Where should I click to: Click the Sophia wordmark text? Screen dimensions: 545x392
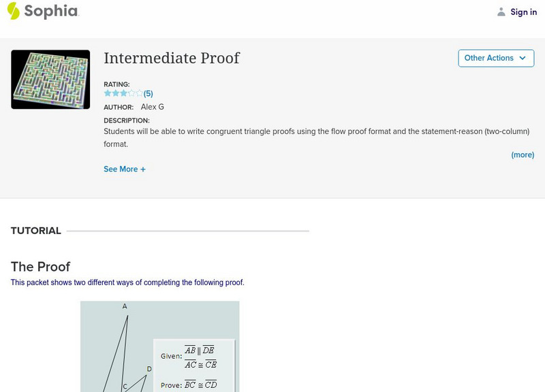coord(51,11)
